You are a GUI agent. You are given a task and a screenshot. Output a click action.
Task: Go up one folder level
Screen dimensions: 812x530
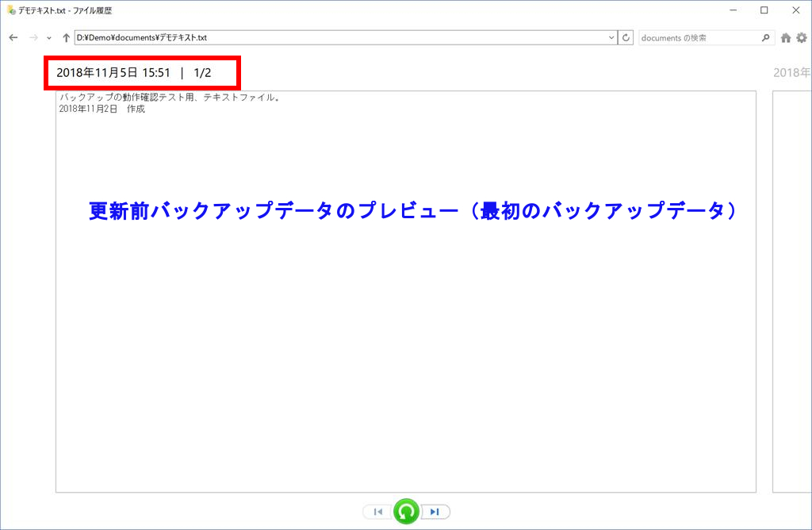pyautogui.click(x=66, y=37)
